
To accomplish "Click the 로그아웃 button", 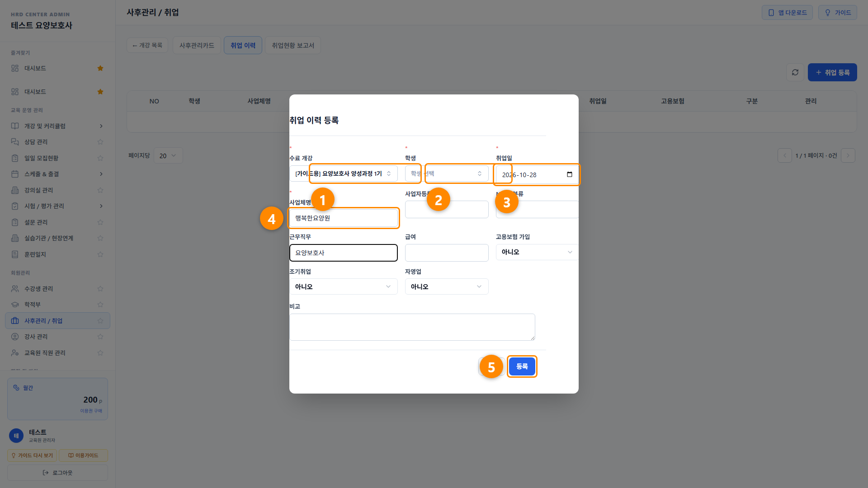I will point(57,473).
